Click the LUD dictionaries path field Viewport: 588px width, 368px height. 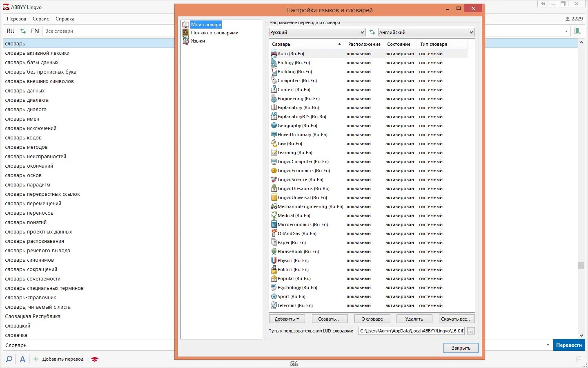412,331
